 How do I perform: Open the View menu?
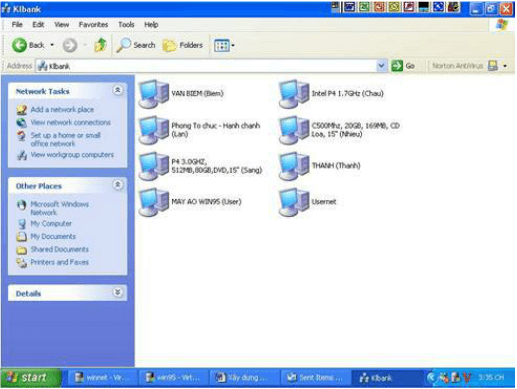coord(62,24)
